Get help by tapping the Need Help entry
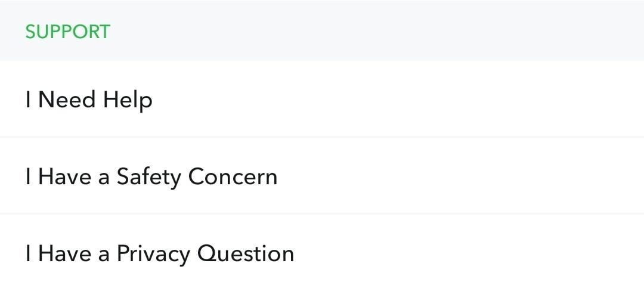The image size is (644, 285). click(x=89, y=100)
